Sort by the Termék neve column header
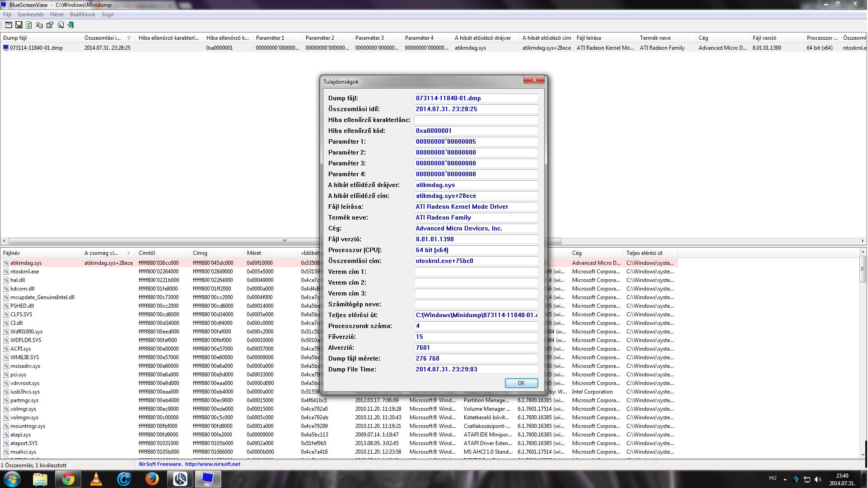The width and height of the screenshot is (868, 488). coord(666,38)
